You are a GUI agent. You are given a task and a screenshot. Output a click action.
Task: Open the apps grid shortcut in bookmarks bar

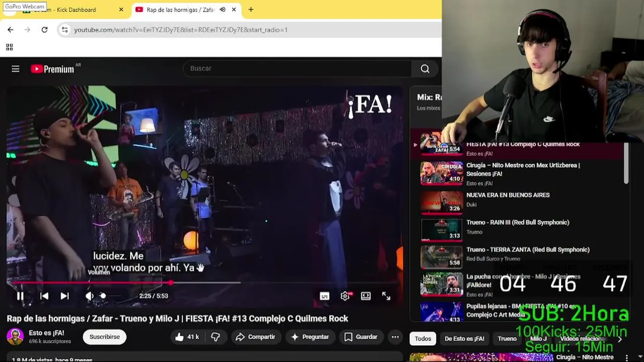tap(9, 47)
